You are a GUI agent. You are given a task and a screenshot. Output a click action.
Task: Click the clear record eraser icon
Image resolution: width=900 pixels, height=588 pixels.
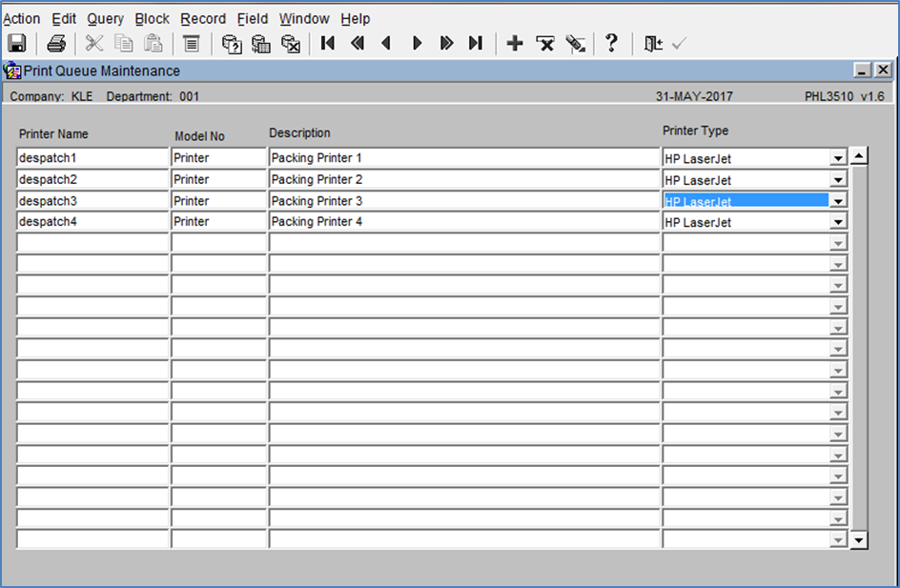click(x=575, y=44)
